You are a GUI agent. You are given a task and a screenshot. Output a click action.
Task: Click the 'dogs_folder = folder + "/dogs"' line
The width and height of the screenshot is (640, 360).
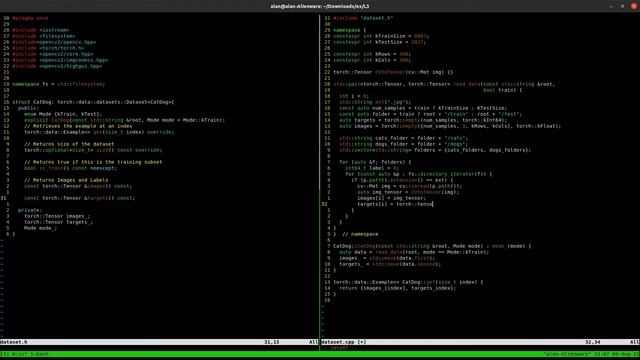pyautogui.click(x=404, y=144)
